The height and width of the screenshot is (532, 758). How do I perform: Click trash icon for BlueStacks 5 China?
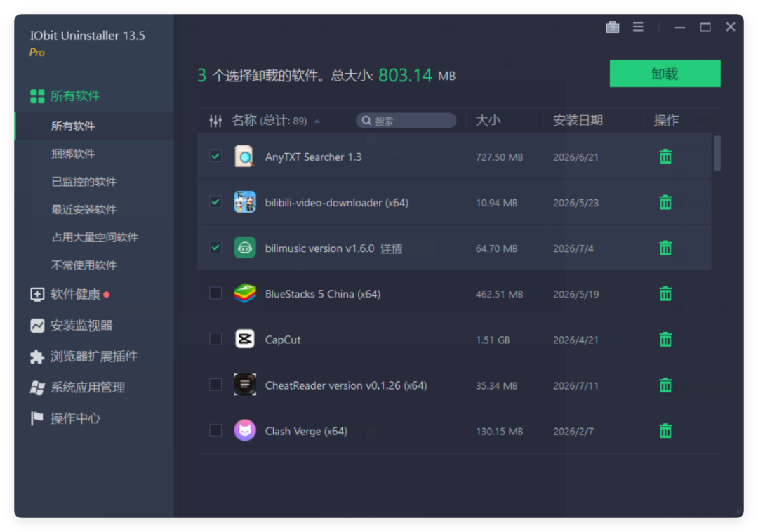(665, 294)
